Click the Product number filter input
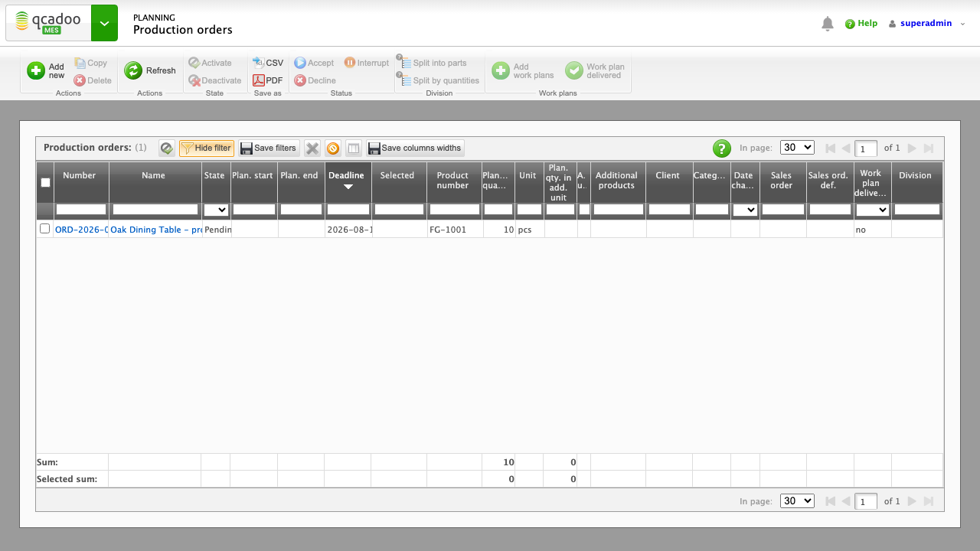 pyautogui.click(x=455, y=210)
